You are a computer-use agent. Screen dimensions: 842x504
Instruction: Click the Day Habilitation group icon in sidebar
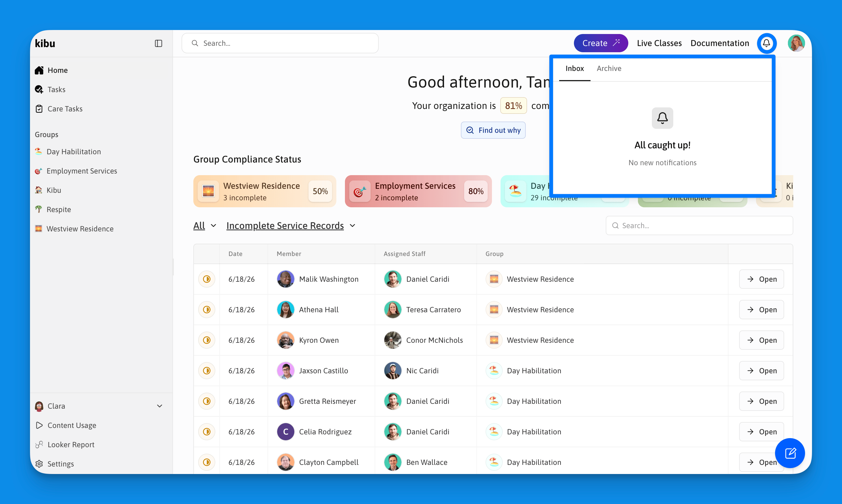(x=39, y=152)
